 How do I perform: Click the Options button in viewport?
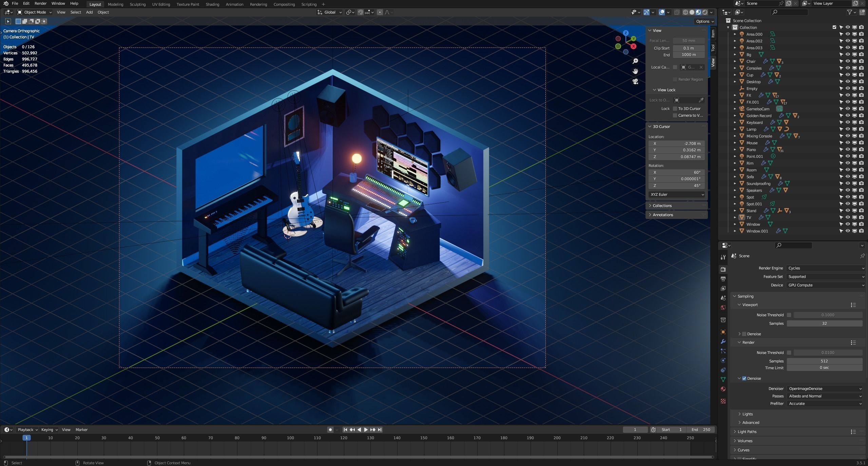[x=705, y=21]
